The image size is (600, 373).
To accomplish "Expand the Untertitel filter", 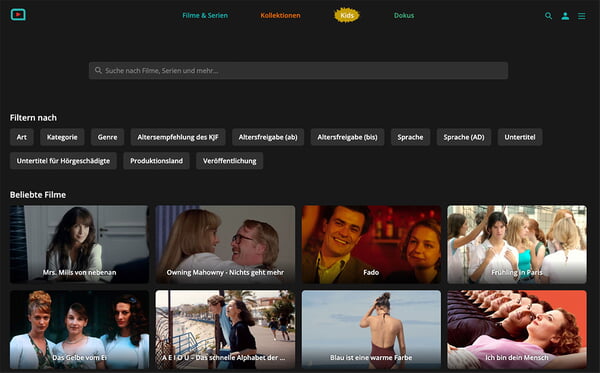I will pyautogui.click(x=520, y=137).
